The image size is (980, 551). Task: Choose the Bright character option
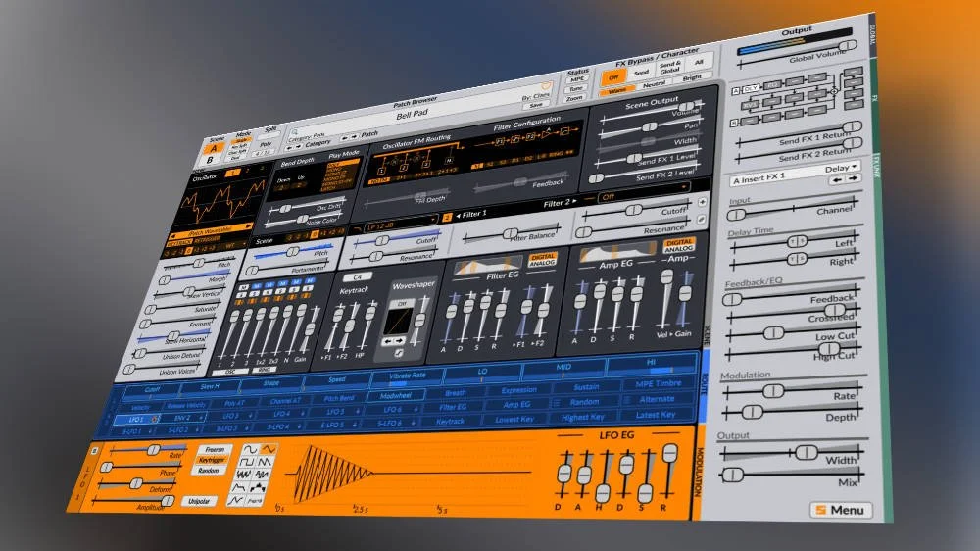[692, 78]
